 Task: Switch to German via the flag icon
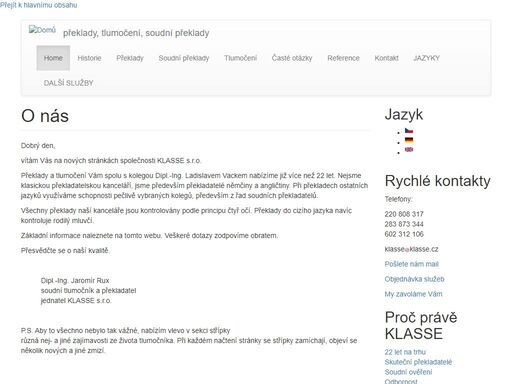409,140
